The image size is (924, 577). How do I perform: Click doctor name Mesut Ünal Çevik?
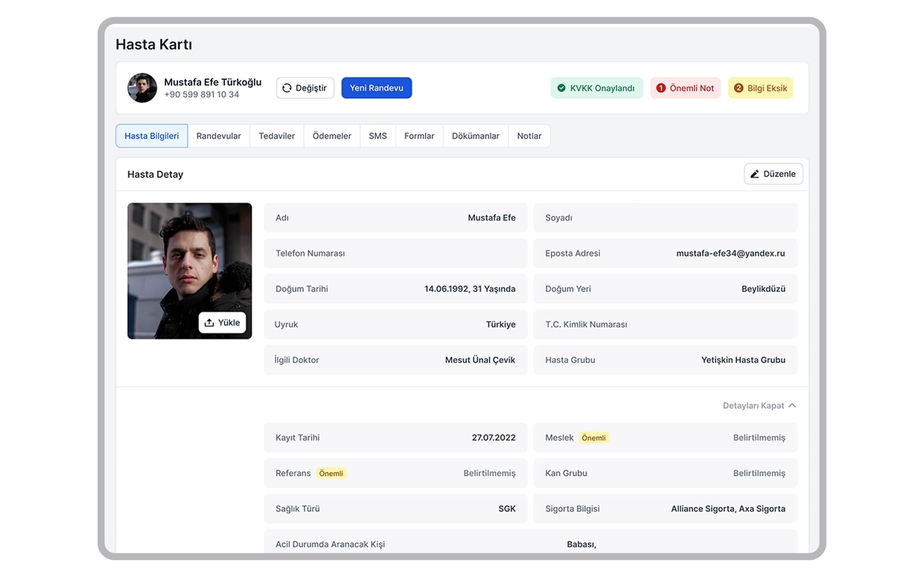pyautogui.click(x=480, y=359)
